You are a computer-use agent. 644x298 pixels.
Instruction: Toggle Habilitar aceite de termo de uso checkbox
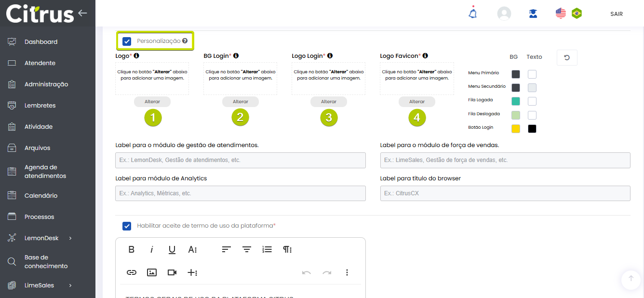coord(127,226)
